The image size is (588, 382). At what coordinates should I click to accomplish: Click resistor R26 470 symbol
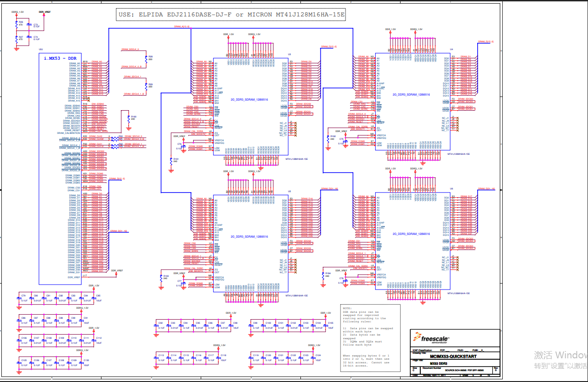(16, 24)
